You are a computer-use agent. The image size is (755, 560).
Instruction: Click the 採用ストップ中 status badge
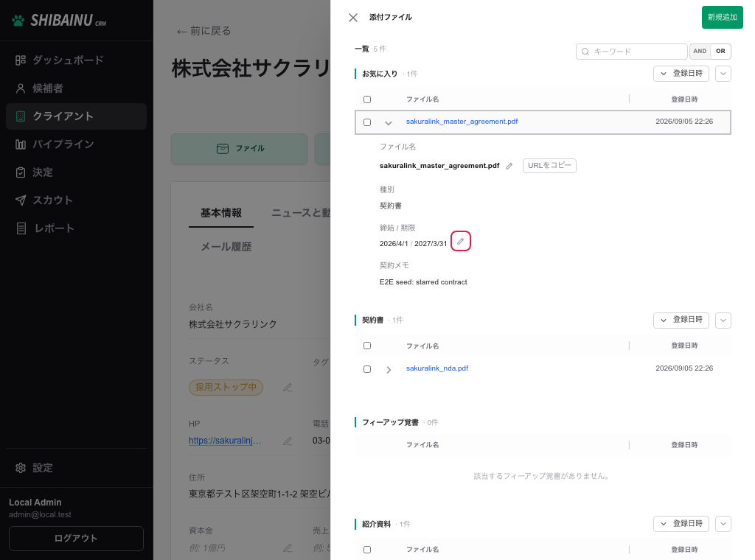click(x=226, y=388)
